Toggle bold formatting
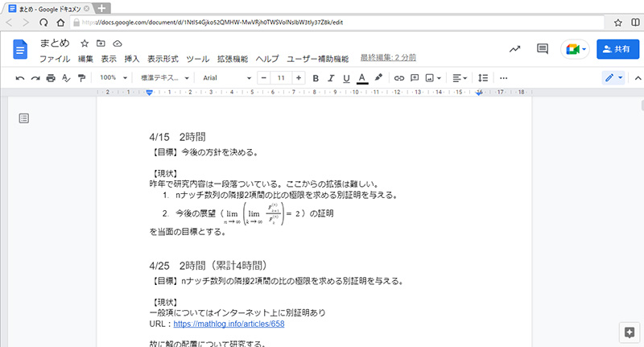This screenshot has height=347, width=644. (x=316, y=78)
